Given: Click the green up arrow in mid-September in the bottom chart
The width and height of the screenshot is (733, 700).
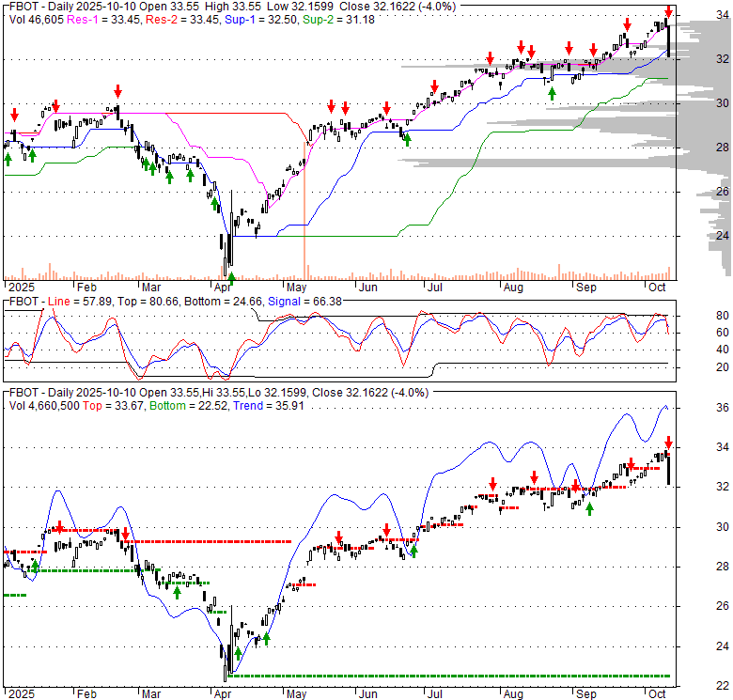Looking at the screenshot, I should tap(590, 508).
